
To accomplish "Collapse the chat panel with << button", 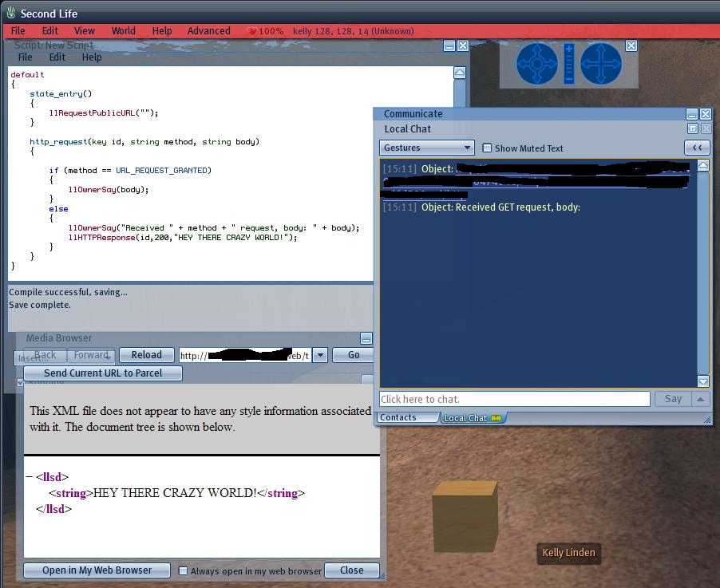I will (x=697, y=148).
